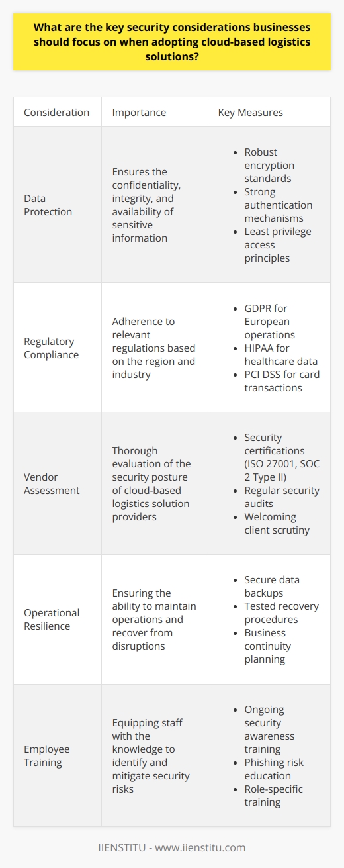This screenshot has width=344, height=868.
Task: Click the Key Measures column header
Action: coord(250,113)
